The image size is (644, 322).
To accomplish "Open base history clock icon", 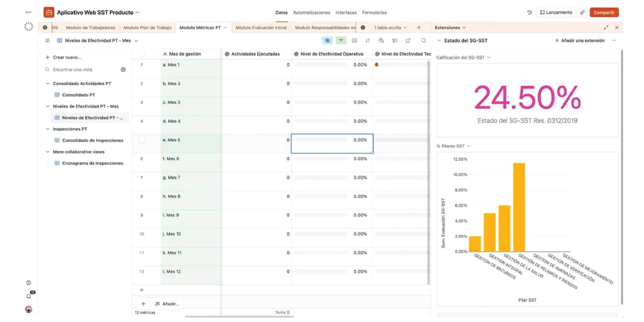I will 530,12.
